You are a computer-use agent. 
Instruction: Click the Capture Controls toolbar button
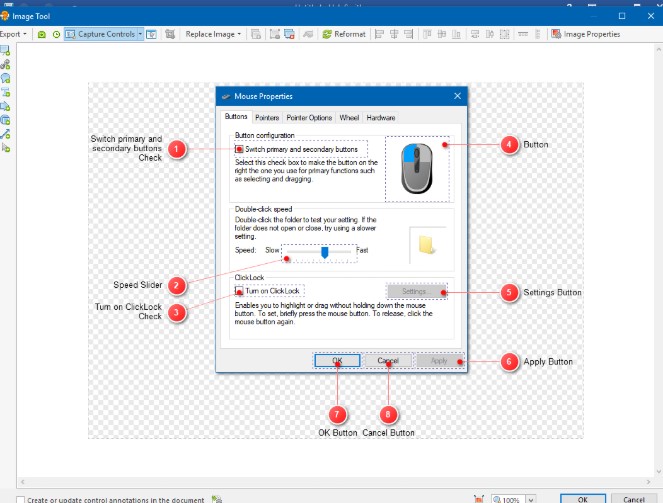click(x=100, y=34)
